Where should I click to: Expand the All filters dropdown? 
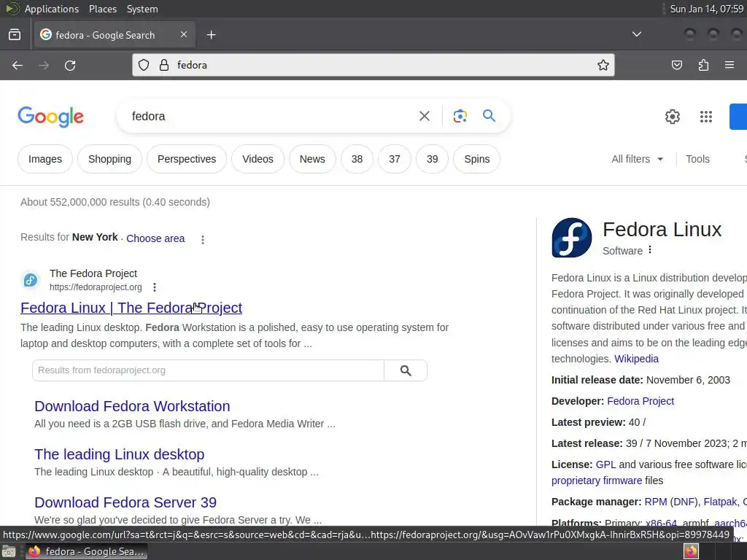pyautogui.click(x=637, y=159)
